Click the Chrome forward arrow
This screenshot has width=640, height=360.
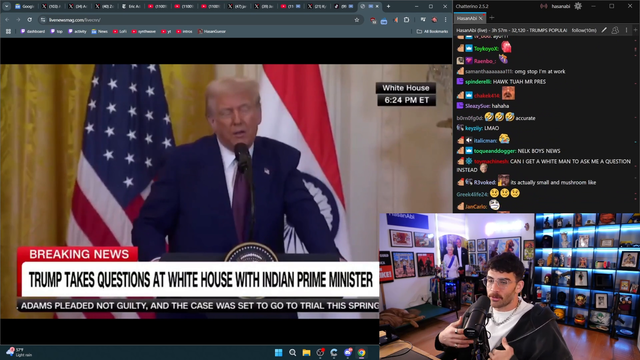[x=18, y=20]
